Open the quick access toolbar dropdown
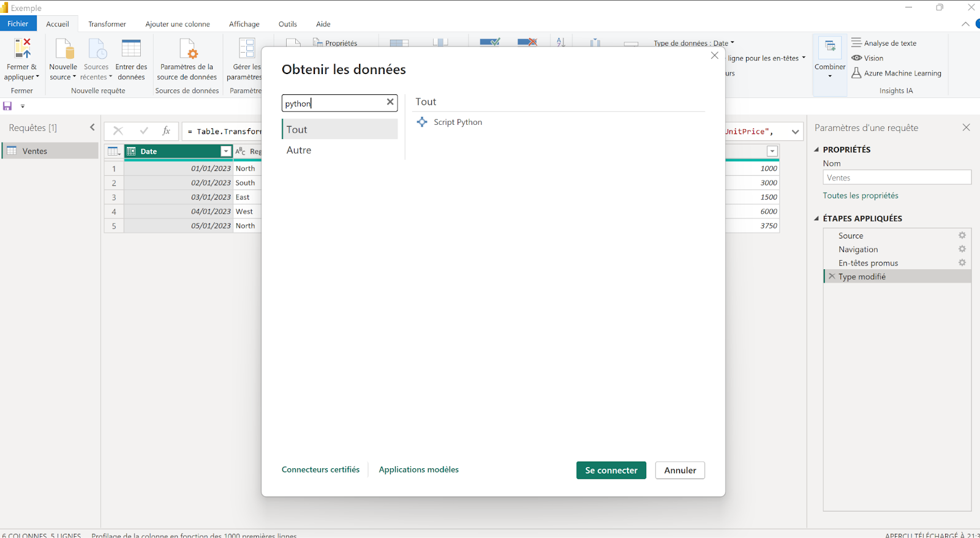This screenshot has width=980, height=538. pos(23,106)
